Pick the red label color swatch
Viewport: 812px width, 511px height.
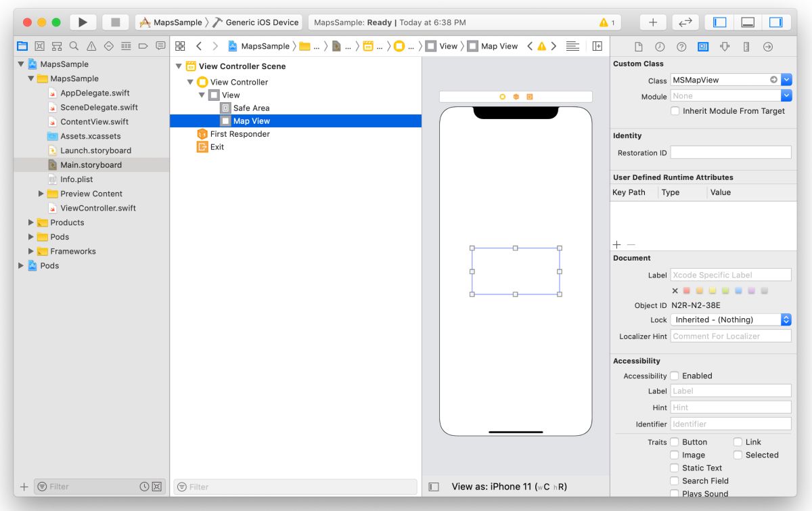point(686,290)
